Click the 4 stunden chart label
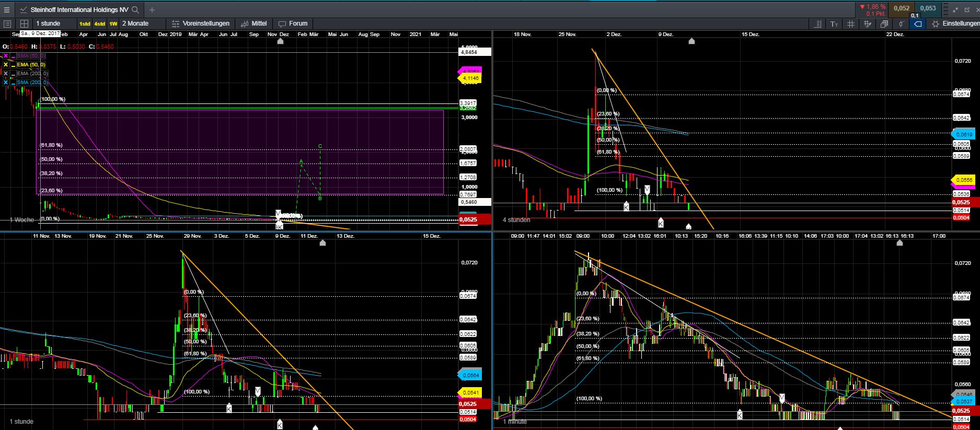Screen dimensions: 980x430 click(516, 220)
